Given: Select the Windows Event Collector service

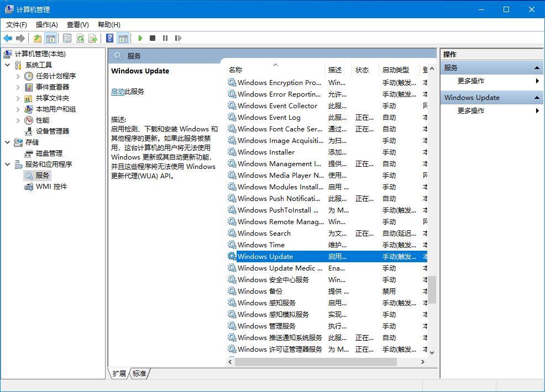Looking at the screenshot, I should click(327, 105).
